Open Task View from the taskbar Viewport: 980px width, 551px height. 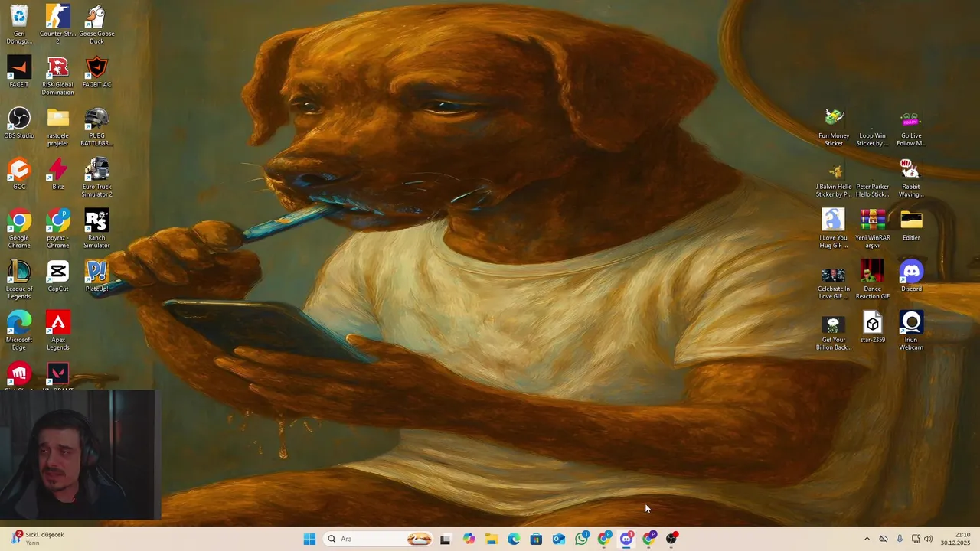tap(446, 539)
